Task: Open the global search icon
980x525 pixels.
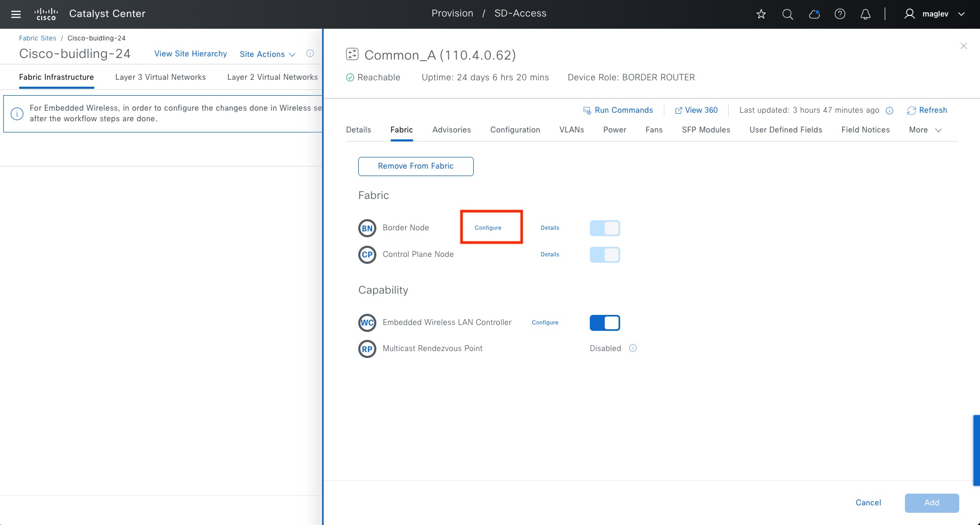Action: click(788, 14)
